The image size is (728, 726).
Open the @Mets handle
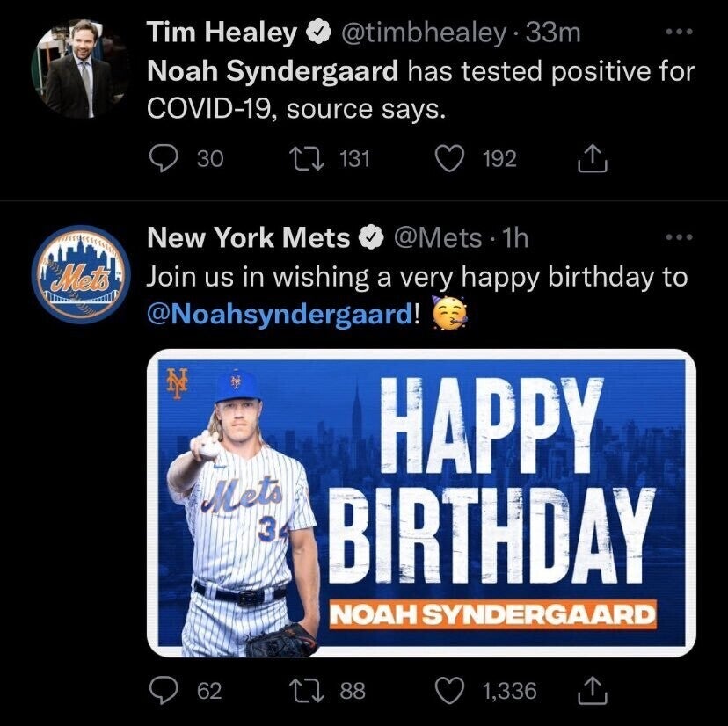coord(438,238)
